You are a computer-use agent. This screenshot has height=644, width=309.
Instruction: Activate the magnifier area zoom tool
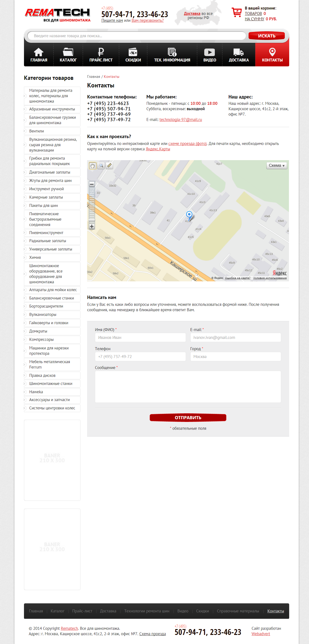pos(101,166)
